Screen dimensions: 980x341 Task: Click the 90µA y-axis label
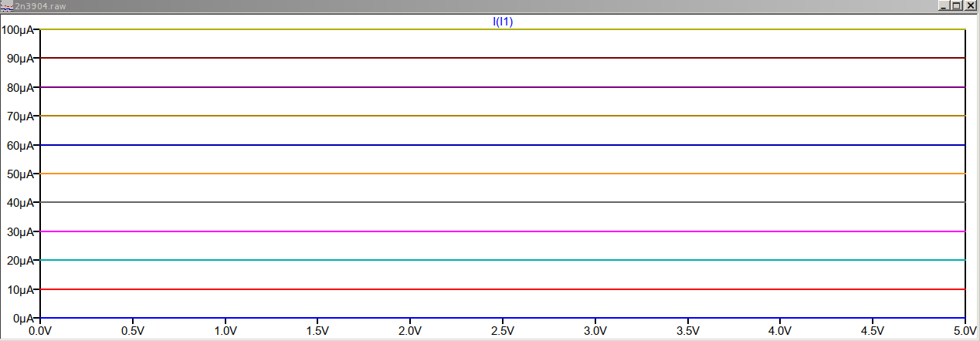[x=20, y=59]
